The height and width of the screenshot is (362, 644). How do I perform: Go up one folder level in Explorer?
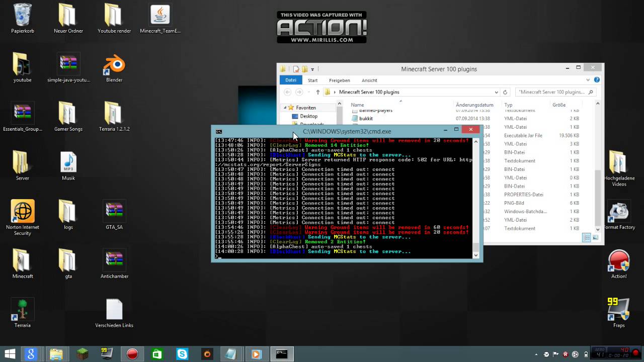[x=317, y=92]
